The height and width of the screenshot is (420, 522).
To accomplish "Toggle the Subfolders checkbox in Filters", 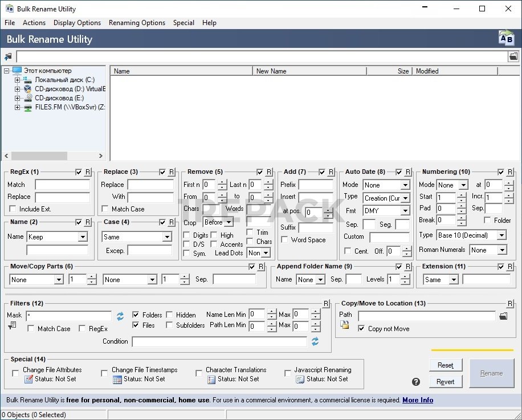I will [x=170, y=325].
